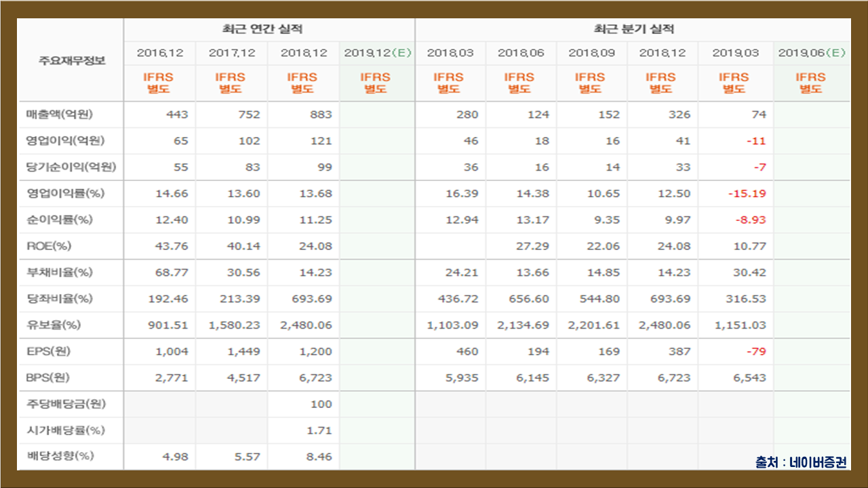868x488 pixels.
Task: Click the 2018.09 quarterly column header
Action: point(591,53)
